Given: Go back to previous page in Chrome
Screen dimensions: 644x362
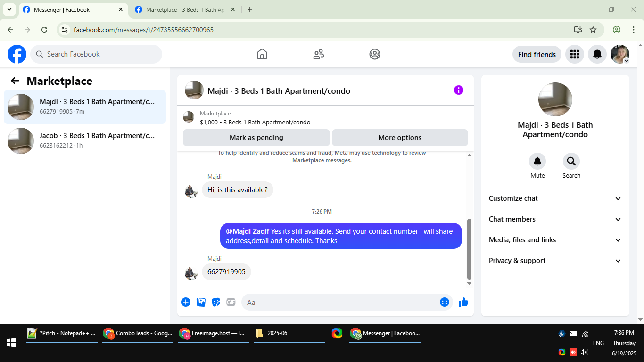Looking at the screenshot, I should click(x=10, y=30).
